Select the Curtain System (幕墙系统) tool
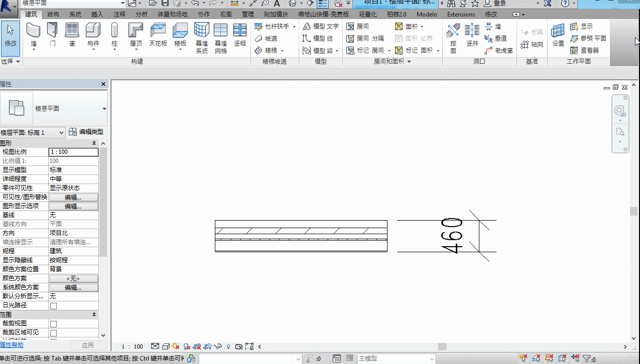This screenshot has height=364, width=640. pos(202,38)
